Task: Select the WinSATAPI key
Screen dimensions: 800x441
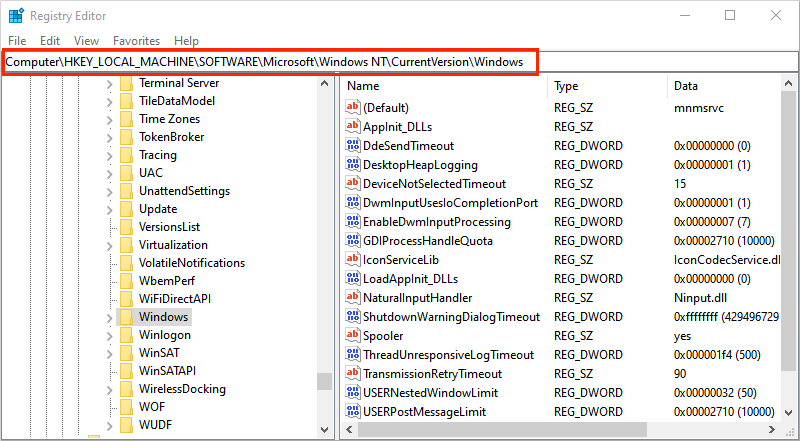Action: point(167,371)
